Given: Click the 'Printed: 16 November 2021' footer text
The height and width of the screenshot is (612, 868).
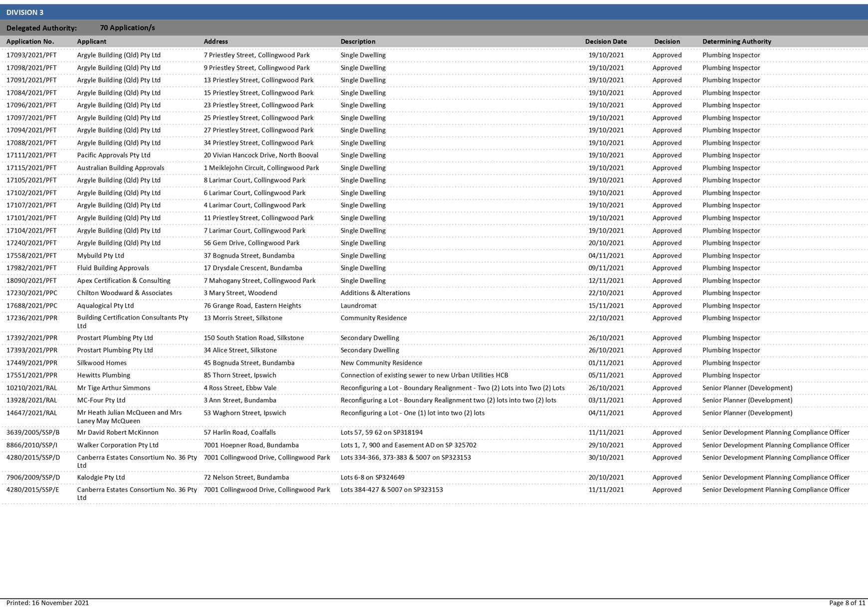Looking at the screenshot, I should tap(47, 603).
